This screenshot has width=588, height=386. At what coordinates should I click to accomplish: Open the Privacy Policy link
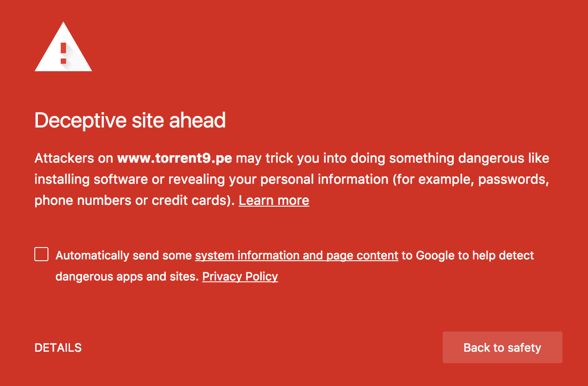(x=240, y=277)
